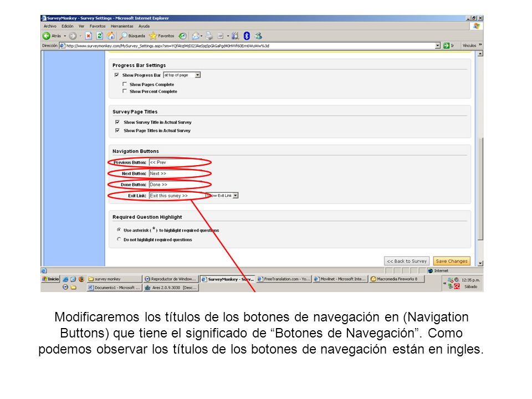Click the history clock icon in toolbar
The height and width of the screenshot is (399, 532).
tap(182, 36)
